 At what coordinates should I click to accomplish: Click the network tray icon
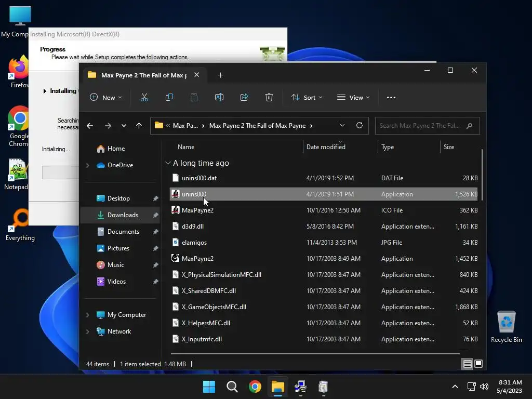pos(471,387)
